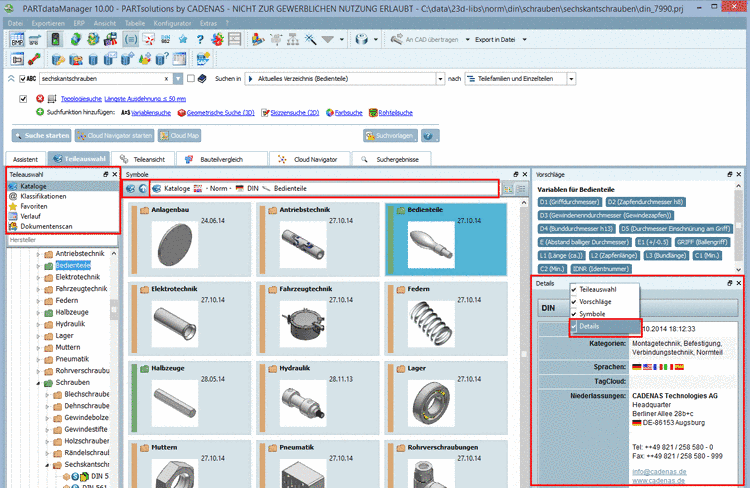Open the Aktuelles Verzeichnis (Bedienteile) dropdown
750x488 pixels.
tap(441, 79)
